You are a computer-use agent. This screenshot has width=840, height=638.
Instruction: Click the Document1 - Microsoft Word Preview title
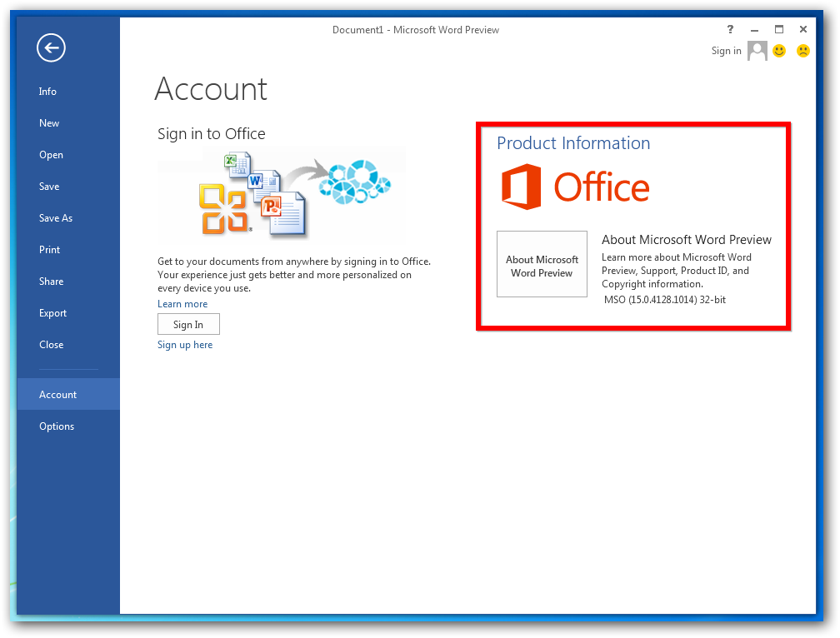click(416, 30)
